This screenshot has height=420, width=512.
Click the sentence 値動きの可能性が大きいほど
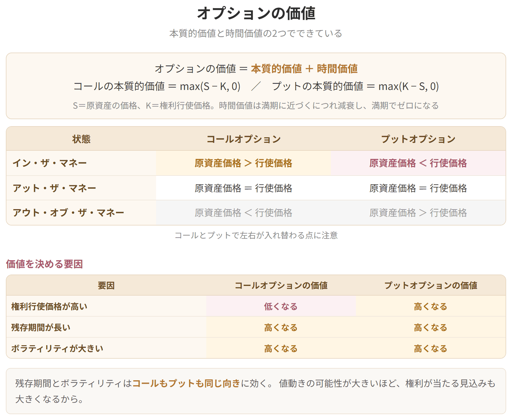click(x=338, y=383)
